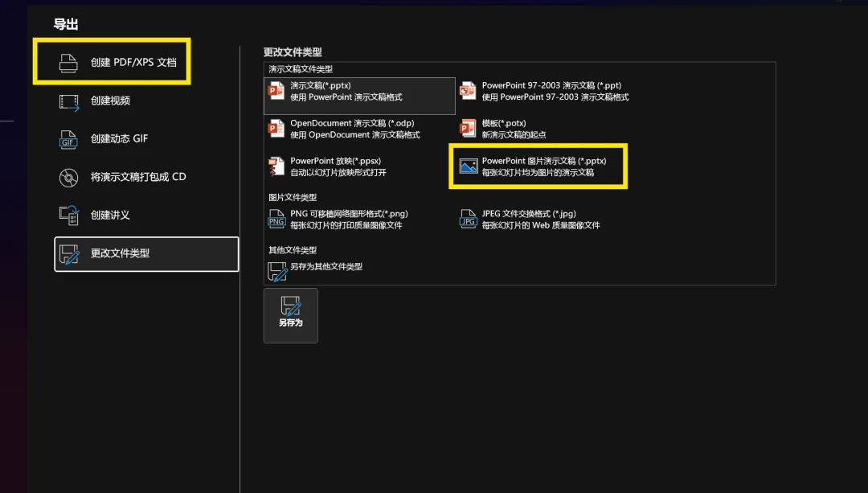Choose 将演示文稿打包成 CD
The width and height of the screenshot is (868, 493).
point(147,177)
